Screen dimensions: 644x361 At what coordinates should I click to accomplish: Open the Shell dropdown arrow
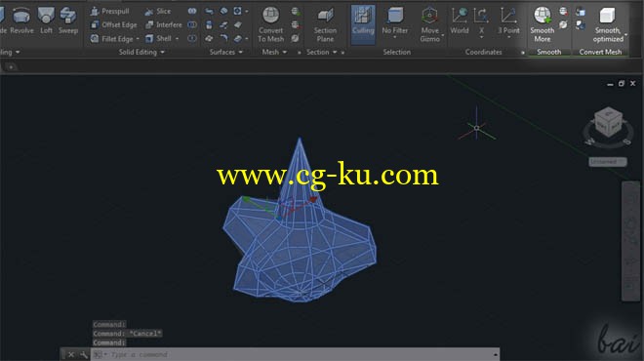click(177, 39)
